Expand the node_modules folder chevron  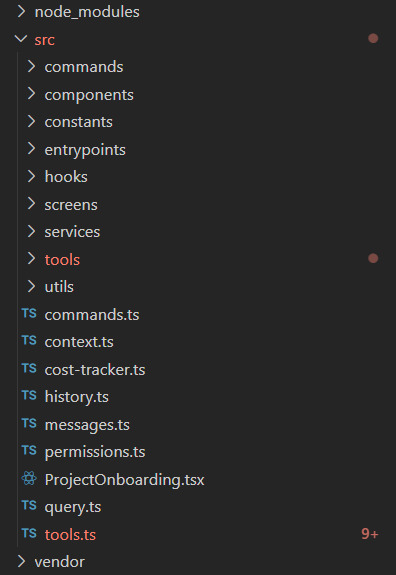point(21,11)
